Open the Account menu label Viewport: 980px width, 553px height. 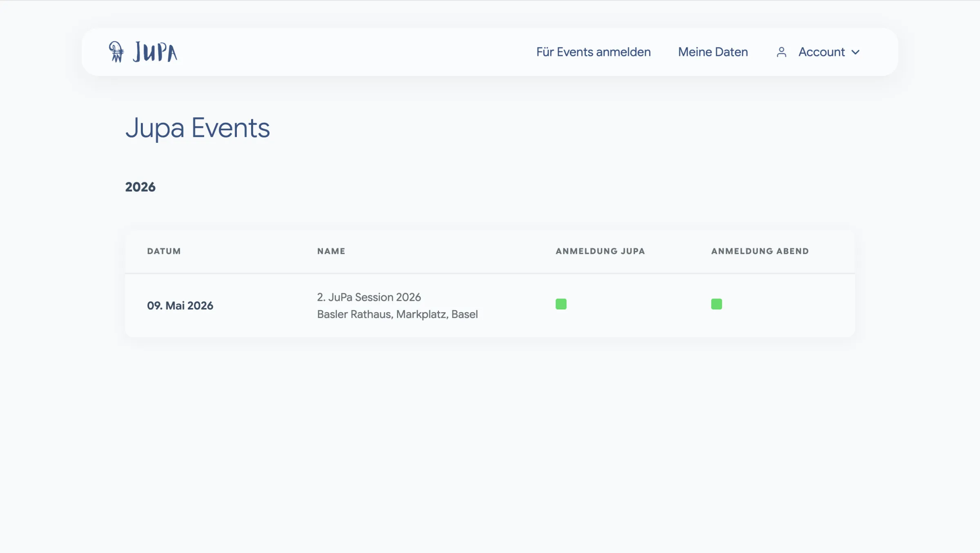(x=821, y=52)
